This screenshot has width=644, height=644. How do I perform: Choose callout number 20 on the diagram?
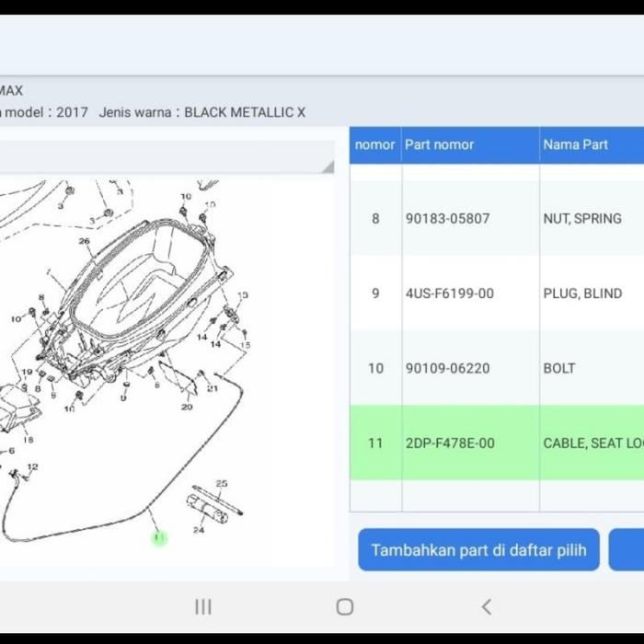[187, 407]
